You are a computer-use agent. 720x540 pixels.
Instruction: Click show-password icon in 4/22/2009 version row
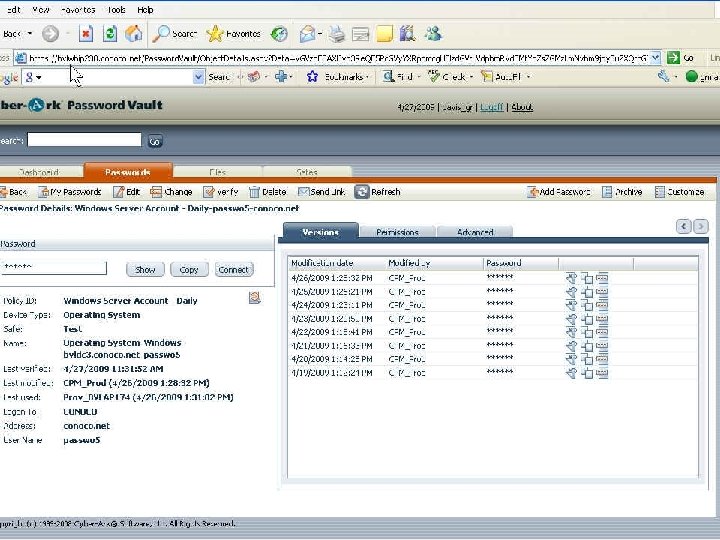(x=602, y=332)
